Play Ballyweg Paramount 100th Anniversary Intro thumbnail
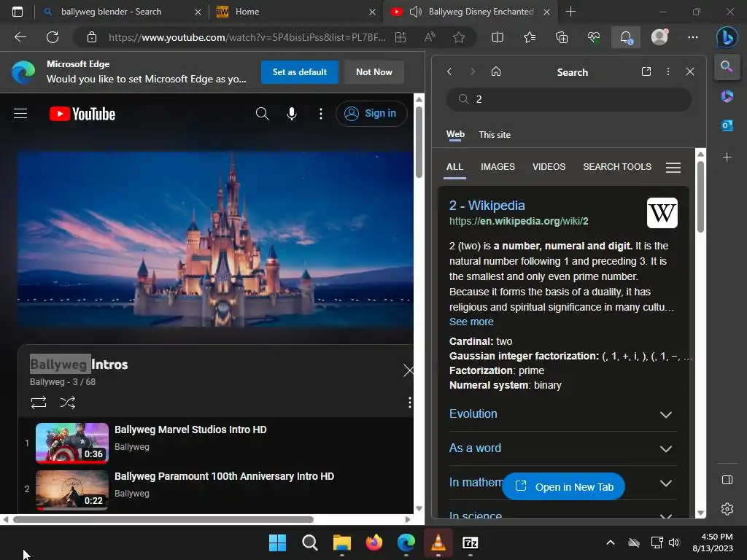747x560 pixels. [x=72, y=490]
